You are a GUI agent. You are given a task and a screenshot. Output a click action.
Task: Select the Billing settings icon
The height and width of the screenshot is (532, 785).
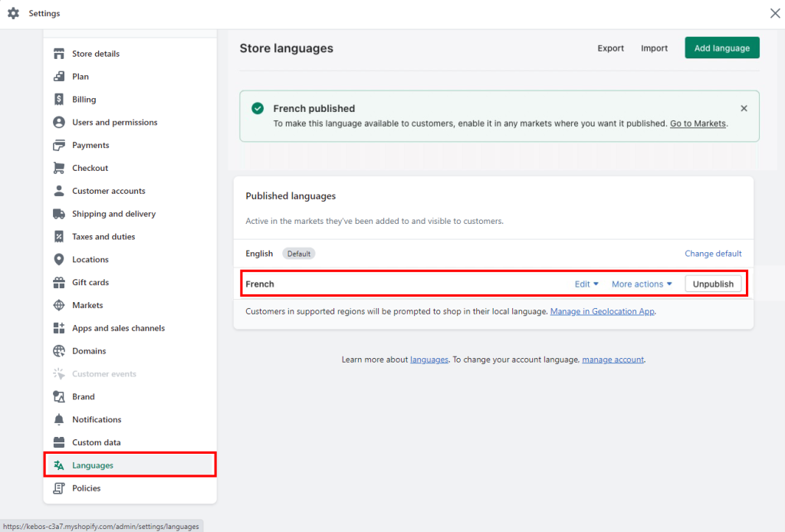click(59, 99)
